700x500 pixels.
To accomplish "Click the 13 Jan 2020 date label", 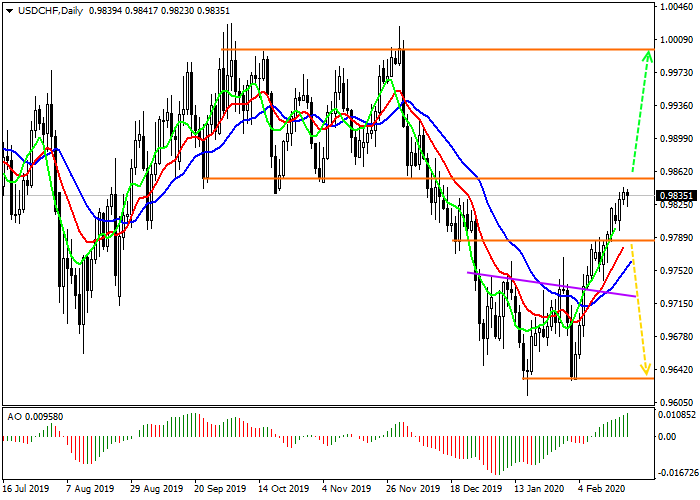I will [x=539, y=490].
